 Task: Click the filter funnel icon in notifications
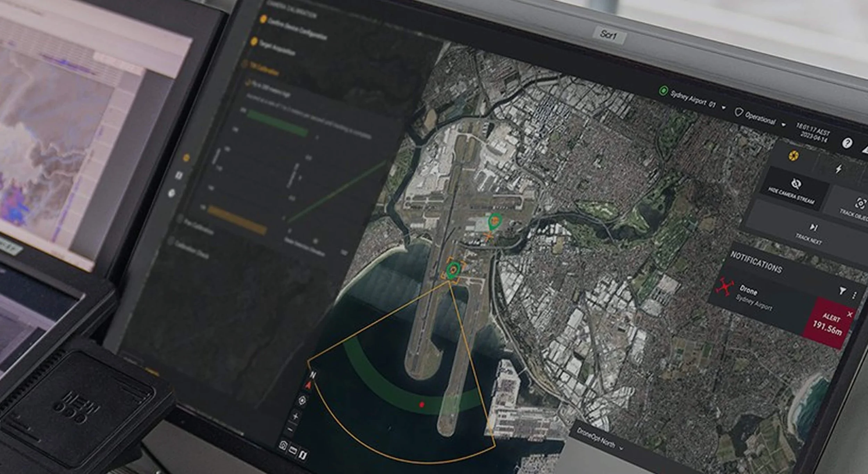pos(842,291)
